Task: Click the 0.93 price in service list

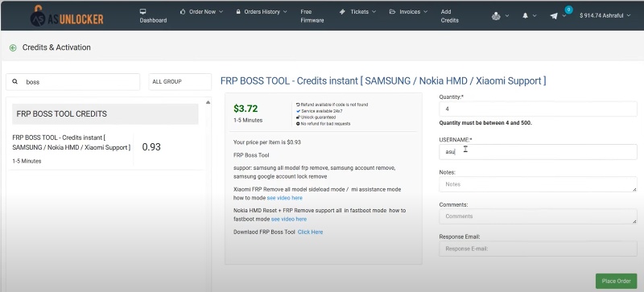Action: (x=151, y=147)
